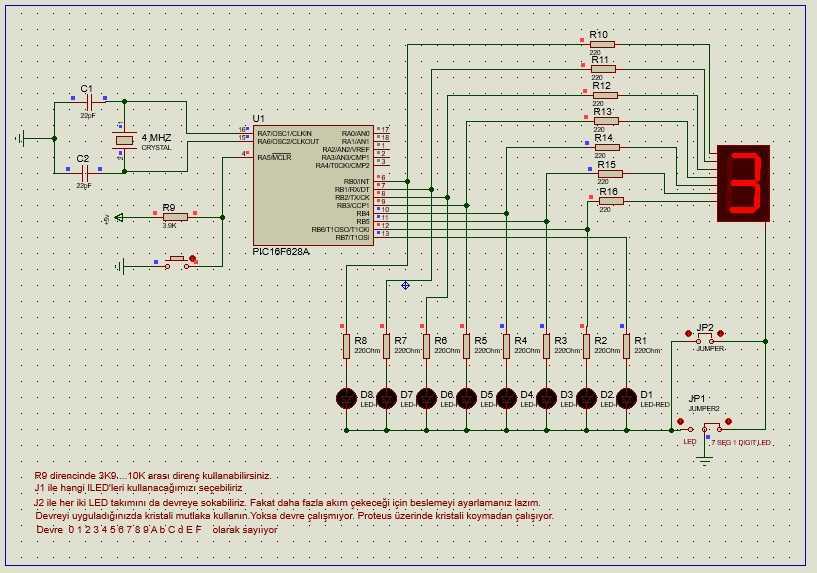This screenshot has height=573, width=817.
Task: Click the 4 MHZ crystal component
Action: point(123,142)
